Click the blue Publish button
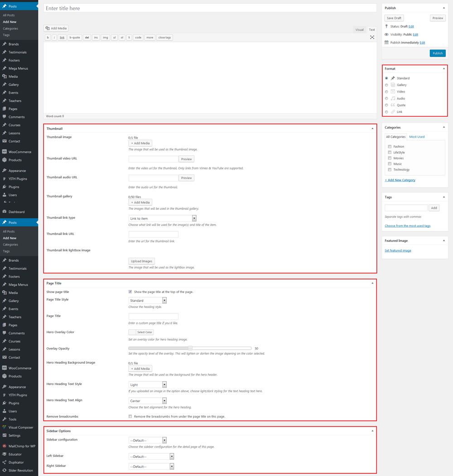This screenshot has height=476, width=453. 438,53
